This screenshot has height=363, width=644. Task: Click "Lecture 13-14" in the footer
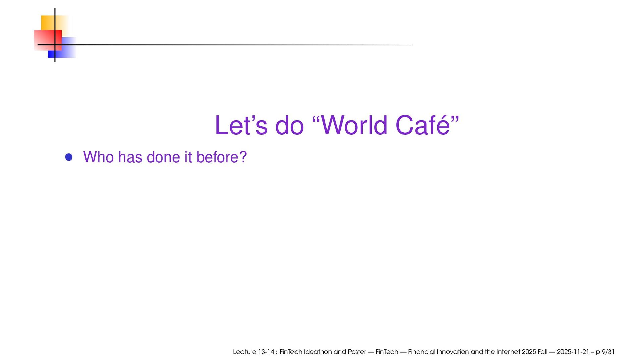pos(254,352)
